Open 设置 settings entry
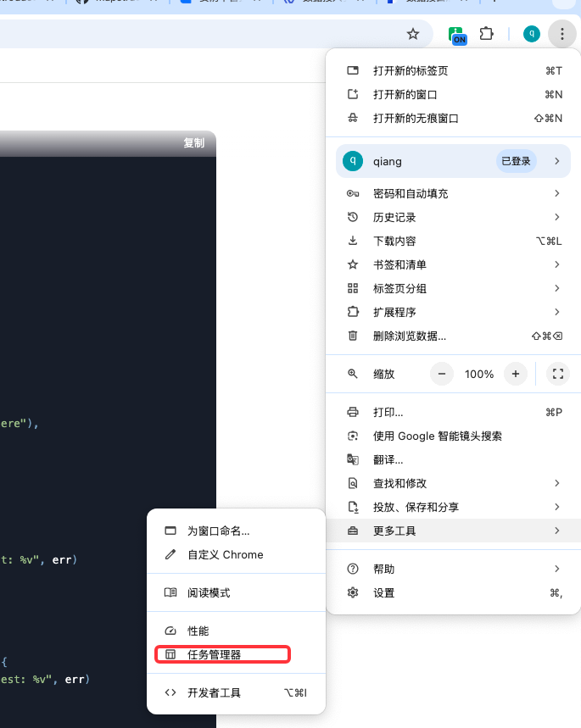The height and width of the screenshot is (728, 581). click(453, 593)
